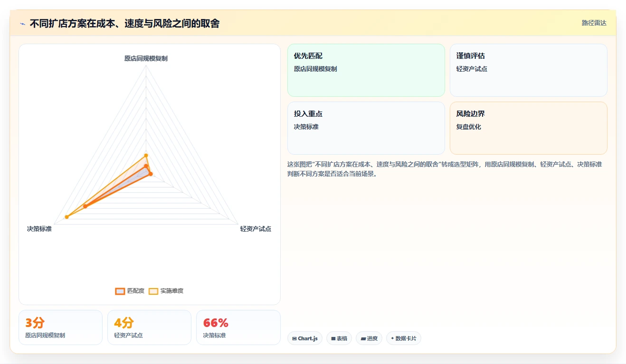Select the 66% stat card
This screenshot has height=364, width=626.
coord(238,327)
